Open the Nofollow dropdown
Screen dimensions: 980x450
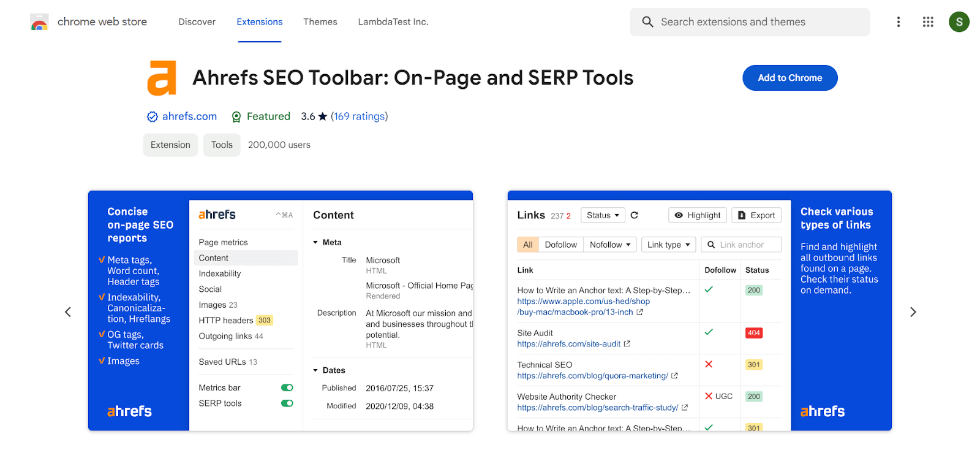(x=610, y=245)
